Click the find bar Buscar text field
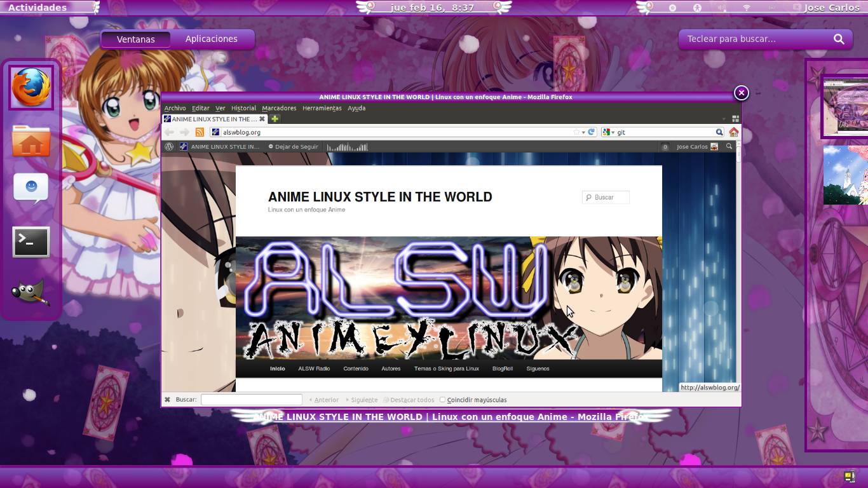The height and width of the screenshot is (488, 868). pos(252,400)
